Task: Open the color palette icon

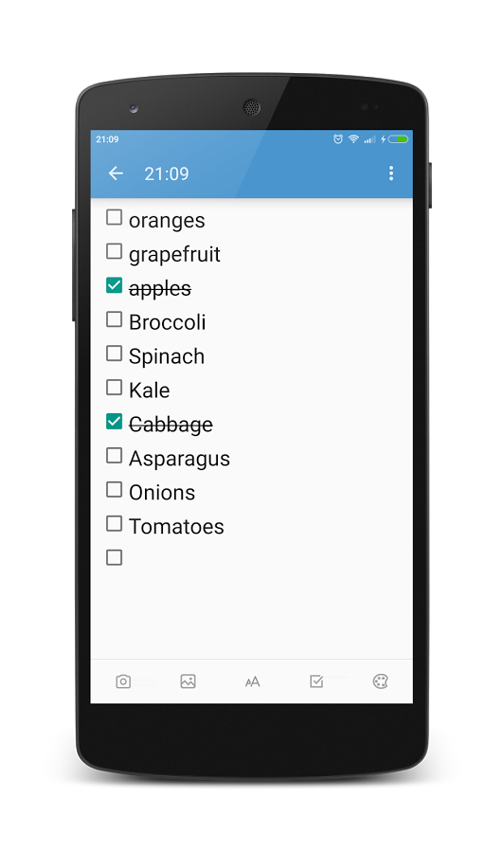Action: coord(381,681)
